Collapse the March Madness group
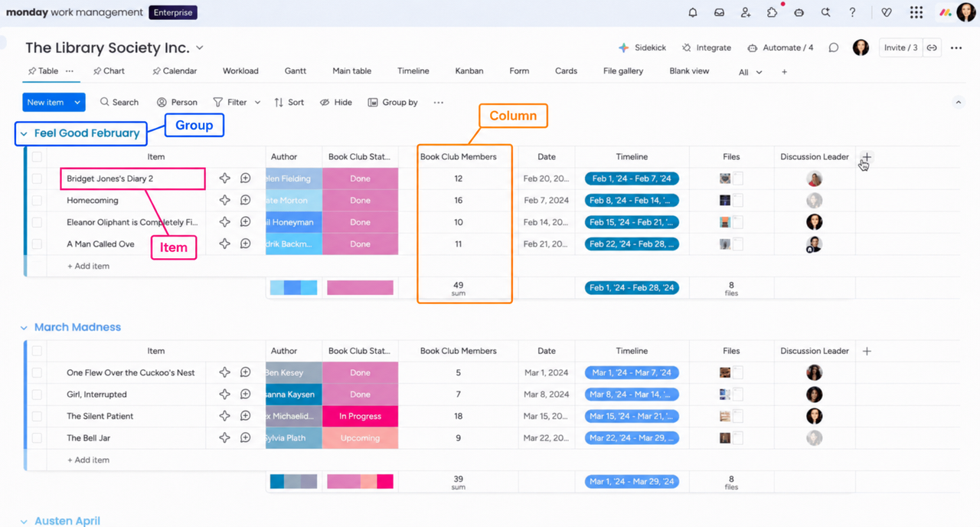The width and height of the screenshot is (980, 527). 24,328
